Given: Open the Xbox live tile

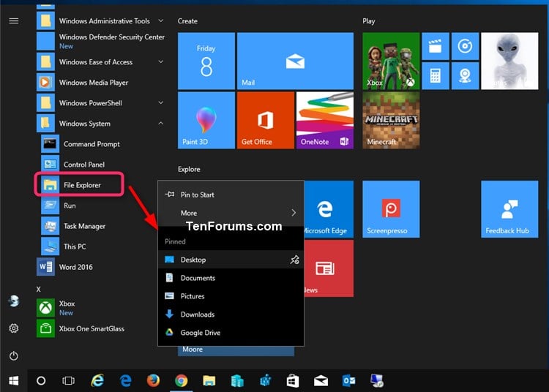Looking at the screenshot, I should 391,61.
